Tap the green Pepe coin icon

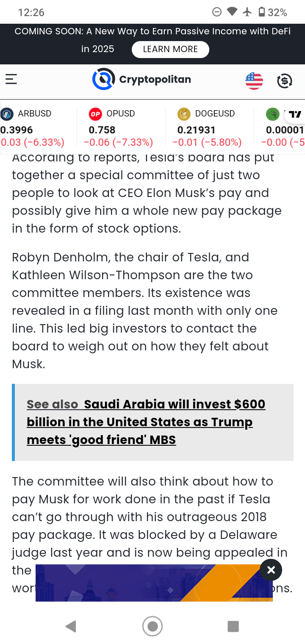click(272, 114)
